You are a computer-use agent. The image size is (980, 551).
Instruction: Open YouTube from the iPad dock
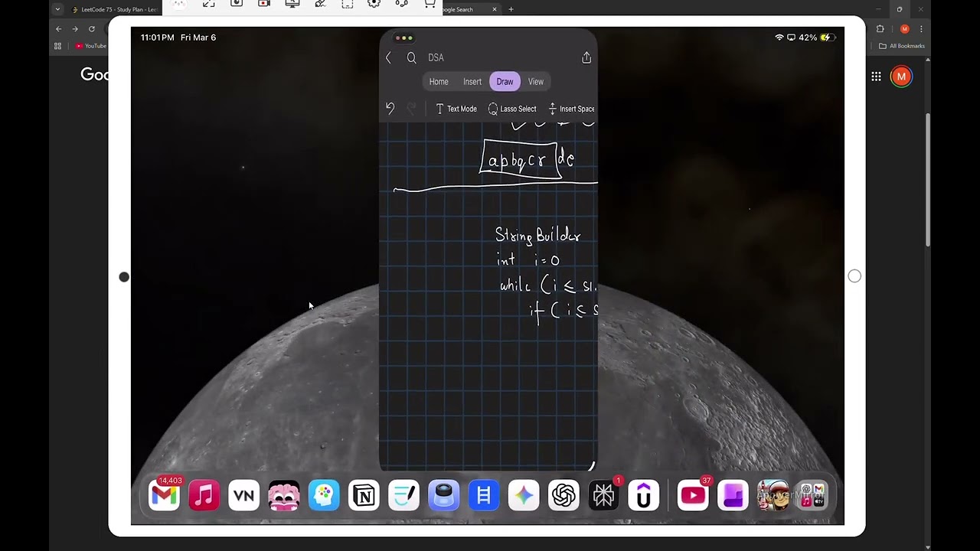click(x=693, y=495)
